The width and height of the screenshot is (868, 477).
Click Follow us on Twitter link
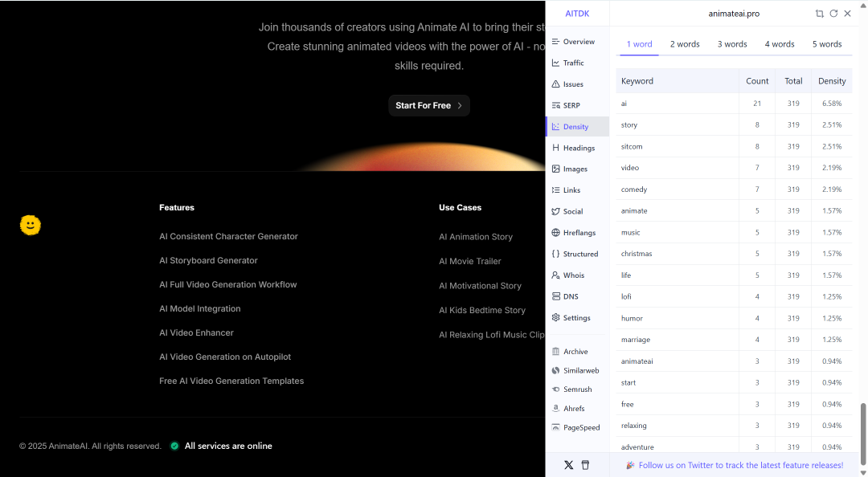(x=741, y=466)
